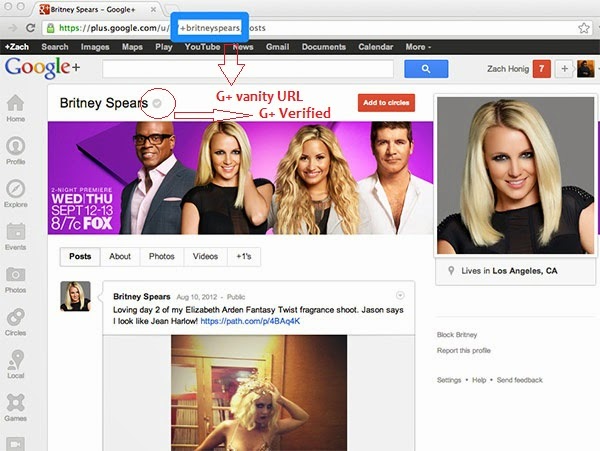Open Play in the Google bar

(x=164, y=47)
